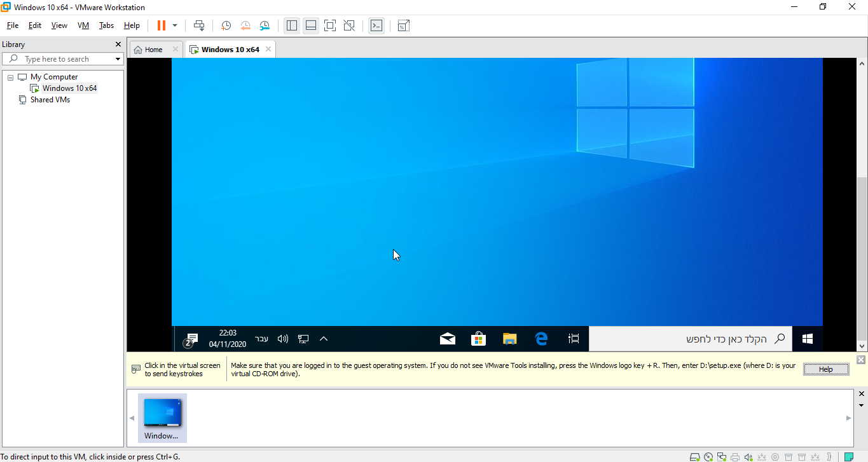
Task: Toggle the Library panel visibility toolbar button
Action: click(x=292, y=25)
